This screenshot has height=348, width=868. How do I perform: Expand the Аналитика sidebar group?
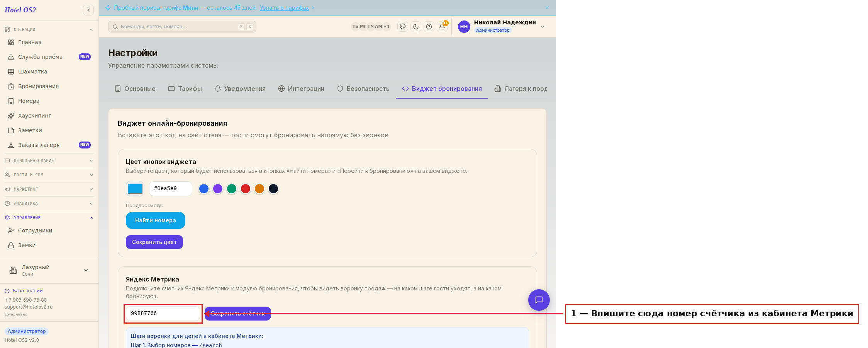point(49,203)
